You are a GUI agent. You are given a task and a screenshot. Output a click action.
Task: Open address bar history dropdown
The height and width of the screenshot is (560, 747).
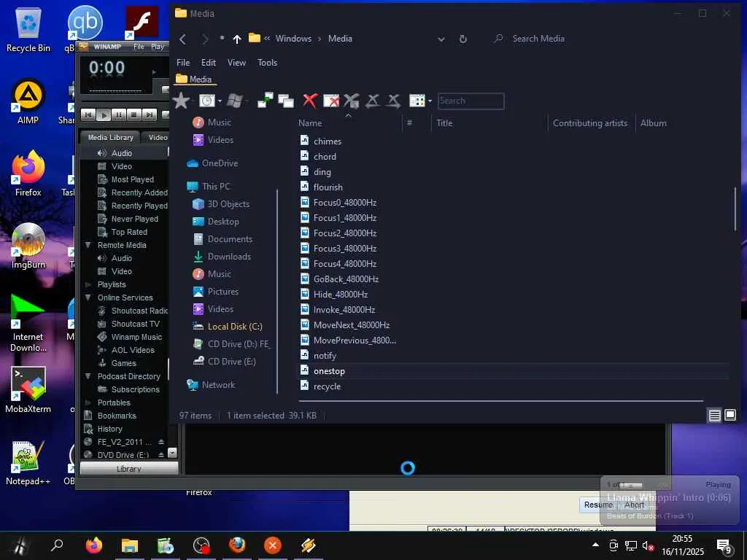click(441, 39)
